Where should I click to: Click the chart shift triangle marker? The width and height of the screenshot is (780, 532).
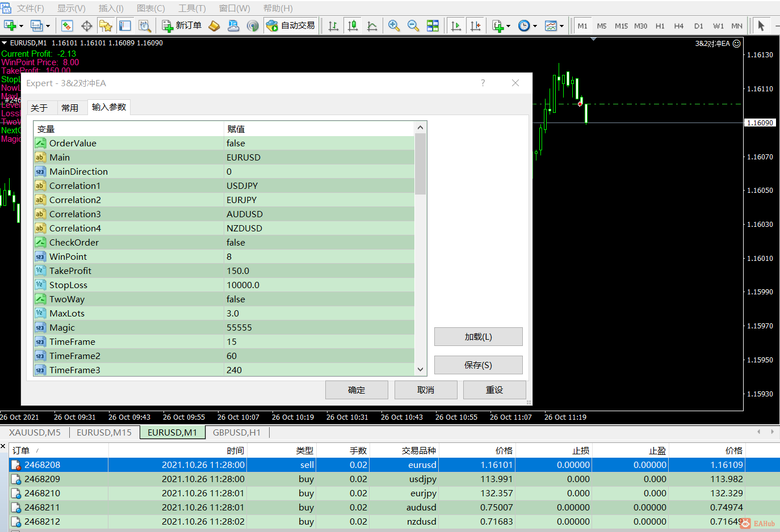[x=593, y=39]
